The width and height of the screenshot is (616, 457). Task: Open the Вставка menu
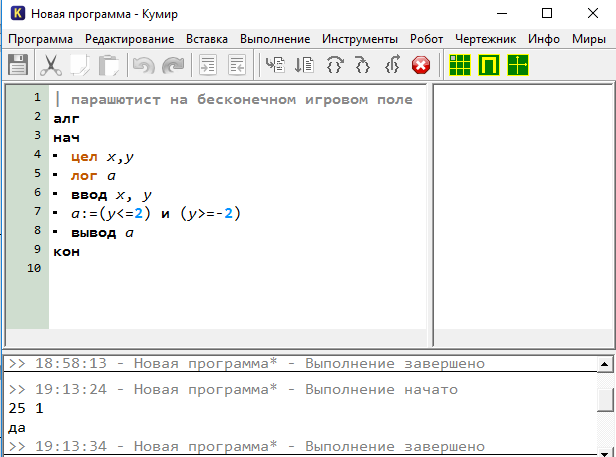[207, 39]
